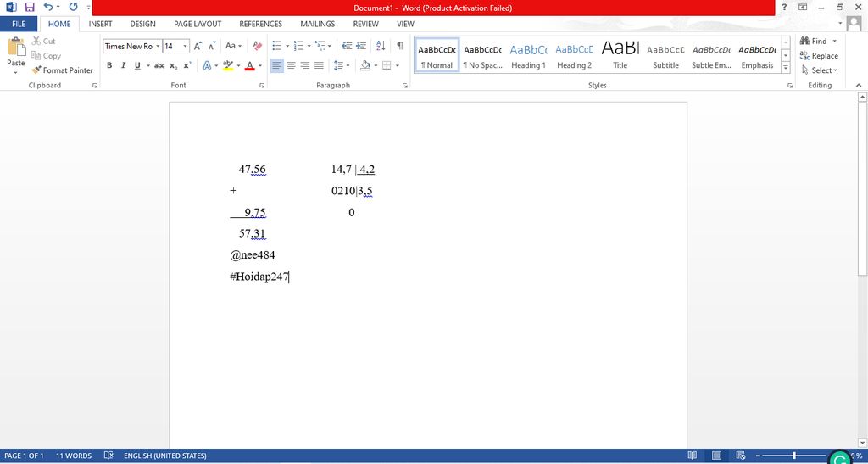
Task: Switch to Web Layout view icon
Action: click(741, 456)
